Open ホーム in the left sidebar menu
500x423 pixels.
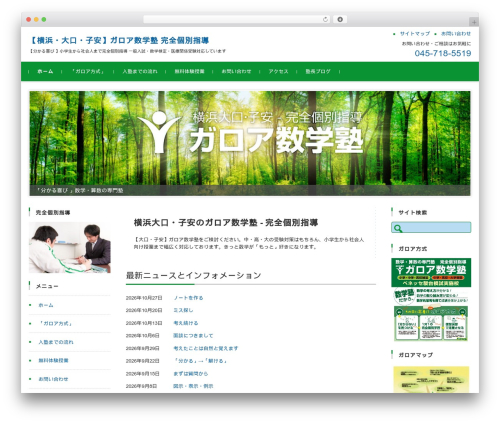click(46, 305)
